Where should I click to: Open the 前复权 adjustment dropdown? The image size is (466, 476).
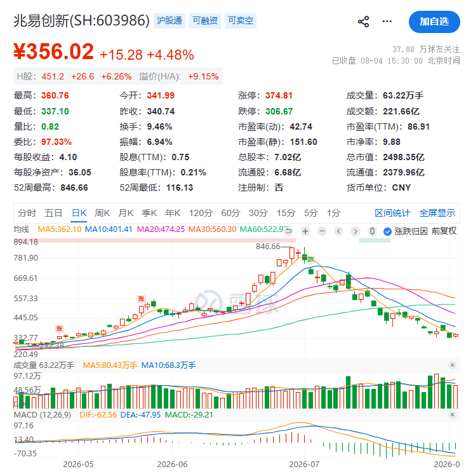point(444,231)
